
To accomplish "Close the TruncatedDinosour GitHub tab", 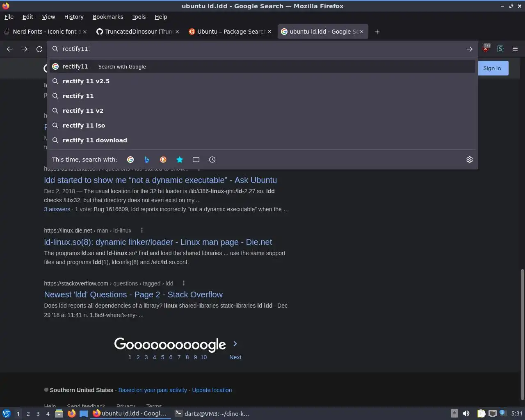I will pos(177,32).
